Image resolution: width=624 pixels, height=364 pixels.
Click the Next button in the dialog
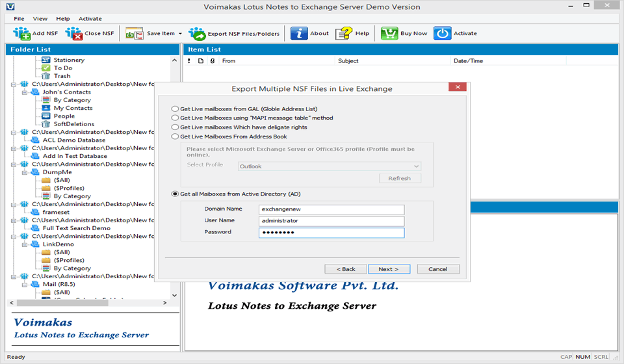tap(389, 269)
